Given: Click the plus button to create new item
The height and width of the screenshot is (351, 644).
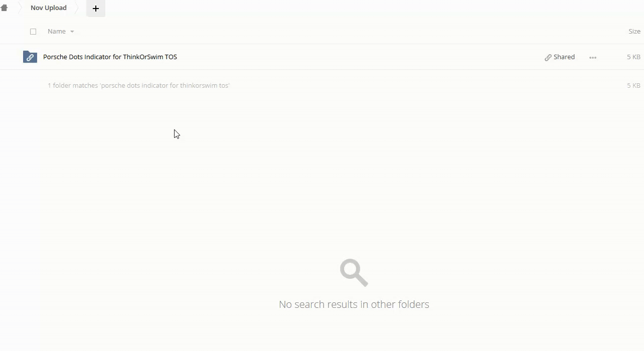Looking at the screenshot, I should point(96,9).
